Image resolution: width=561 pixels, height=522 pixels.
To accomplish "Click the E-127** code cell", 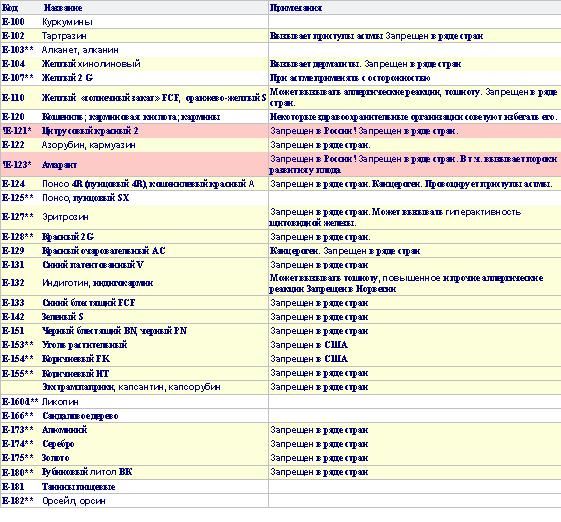I will coord(18,217).
